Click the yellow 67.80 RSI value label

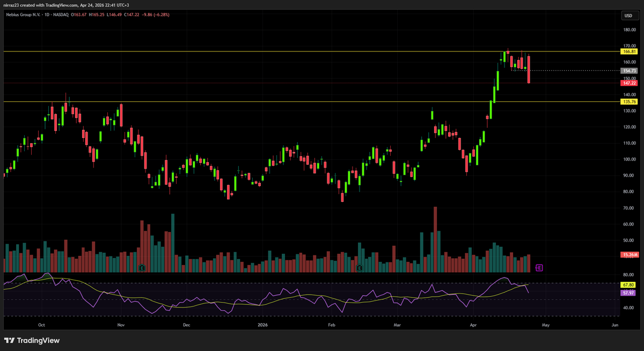[x=628, y=286]
